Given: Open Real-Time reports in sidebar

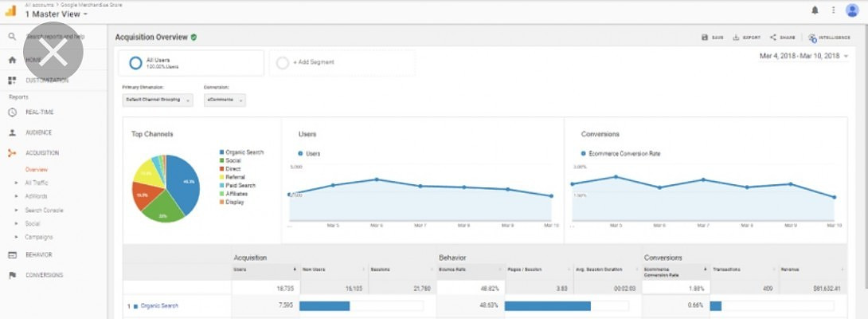Looking at the screenshot, I should [x=39, y=112].
